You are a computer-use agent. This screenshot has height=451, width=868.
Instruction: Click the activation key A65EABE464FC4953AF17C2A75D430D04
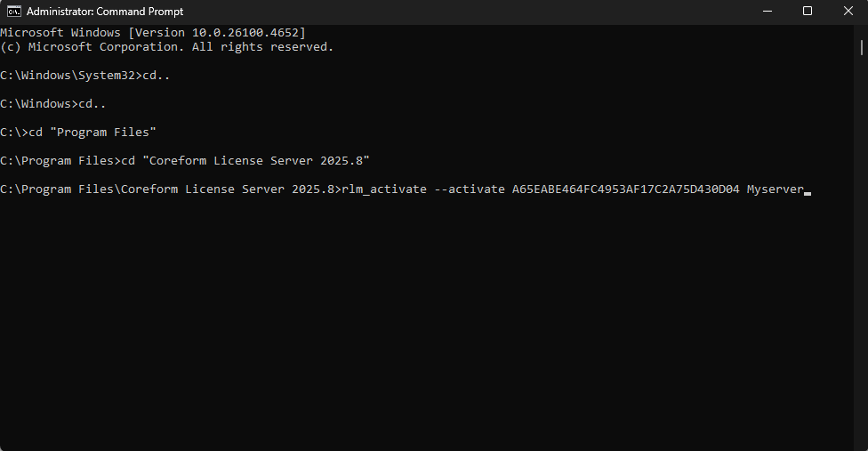point(625,189)
